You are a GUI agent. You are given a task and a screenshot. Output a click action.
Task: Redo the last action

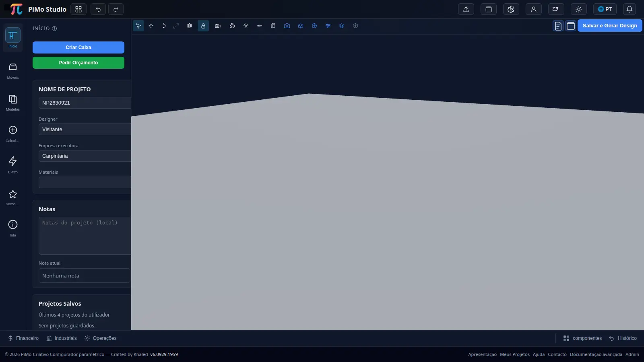116,9
